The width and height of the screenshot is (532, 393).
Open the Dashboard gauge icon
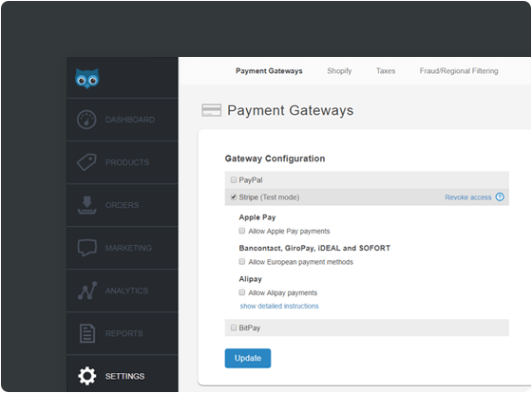pyautogui.click(x=86, y=120)
